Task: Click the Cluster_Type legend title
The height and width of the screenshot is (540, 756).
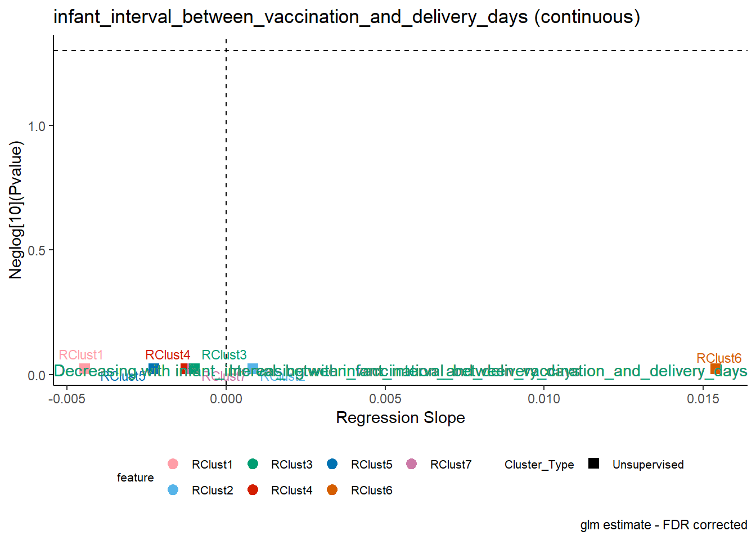Action: click(539, 465)
